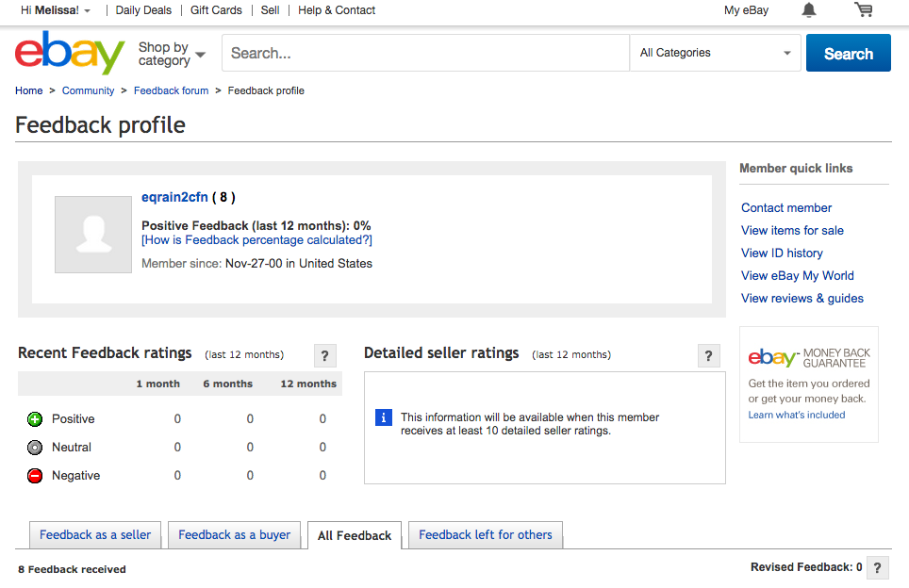The image size is (909, 588).
Task: Open the shopping cart icon
Action: coord(863,9)
